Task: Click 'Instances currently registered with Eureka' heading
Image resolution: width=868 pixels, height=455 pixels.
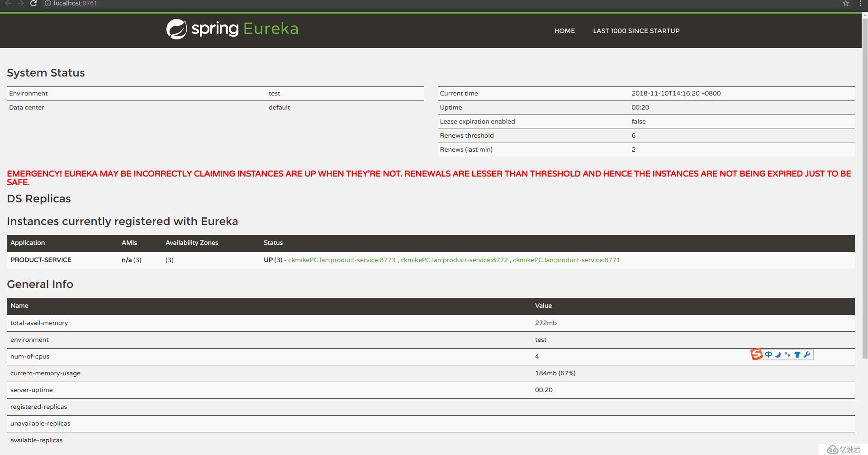Action: pos(122,221)
